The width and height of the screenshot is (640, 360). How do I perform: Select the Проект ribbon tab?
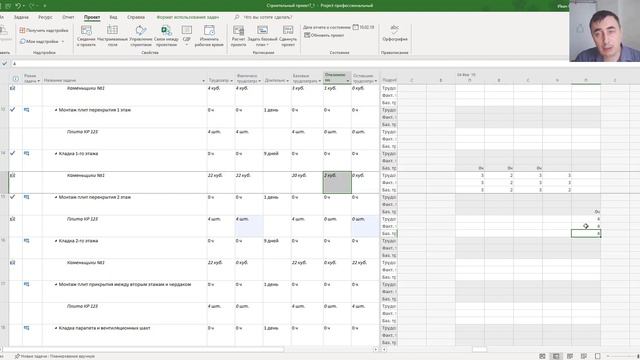[92, 17]
